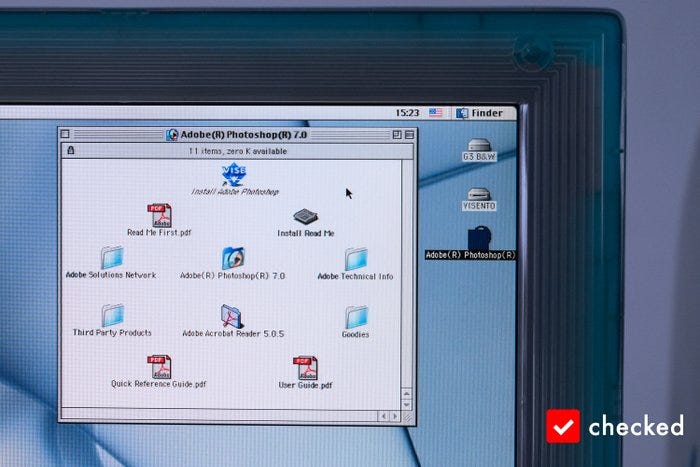Click the "User Guide.pdf" file name
This screenshot has height=467, width=700.
tap(305, 385)
